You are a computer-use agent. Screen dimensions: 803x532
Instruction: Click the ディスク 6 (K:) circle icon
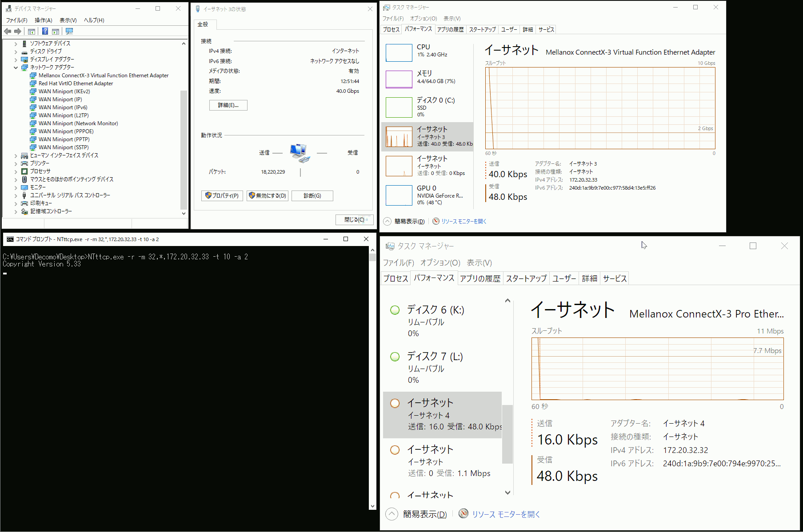(395, 310)
